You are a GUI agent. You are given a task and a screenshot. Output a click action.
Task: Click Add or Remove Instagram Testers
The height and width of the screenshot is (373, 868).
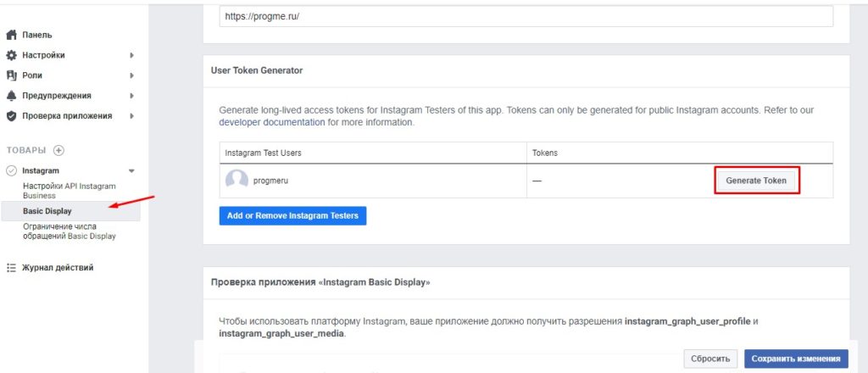tap(292, 216)
